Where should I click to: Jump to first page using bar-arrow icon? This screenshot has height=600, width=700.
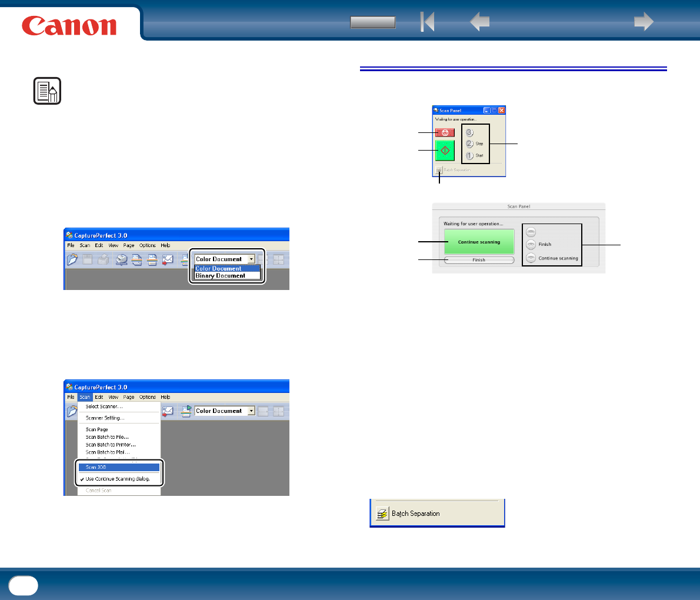click(x=427, y=21)
